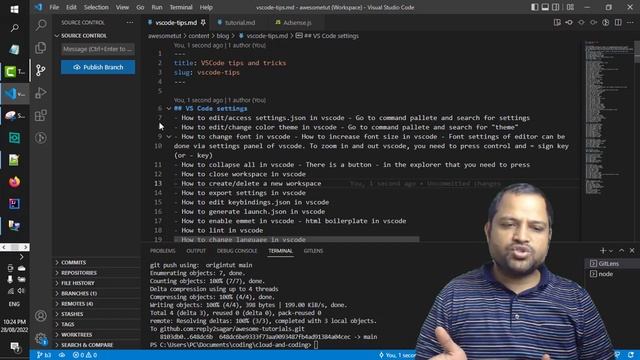Switch to the Adsense.js editor tab
The width and height of the screenshot is (640, 360).
click(x=295, y=23)
